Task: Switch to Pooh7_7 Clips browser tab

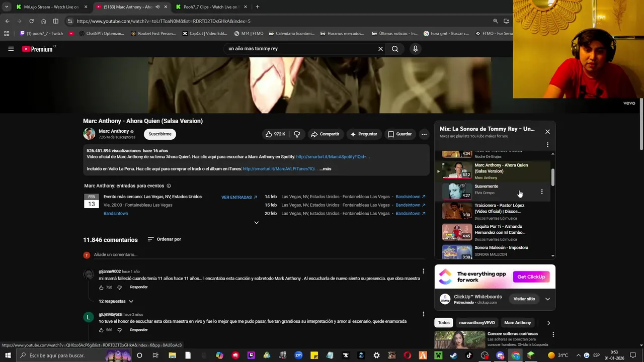Action: 210,7
